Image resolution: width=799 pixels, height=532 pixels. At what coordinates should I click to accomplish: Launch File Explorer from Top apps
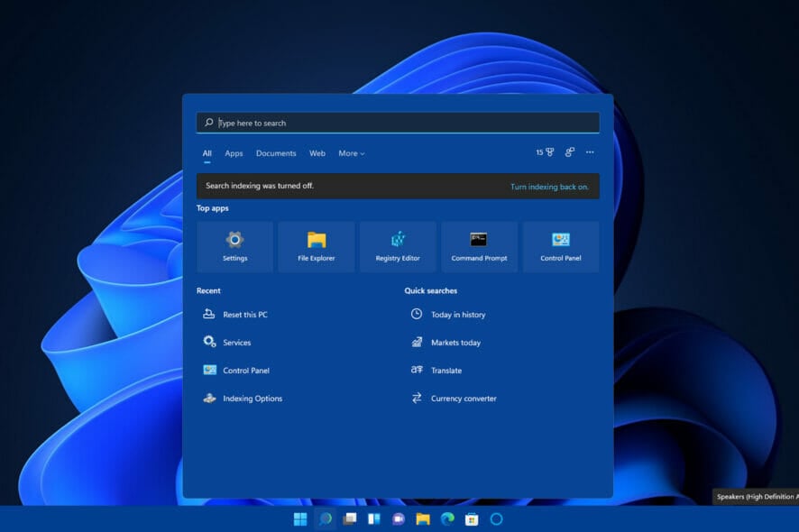coord(316,246)
